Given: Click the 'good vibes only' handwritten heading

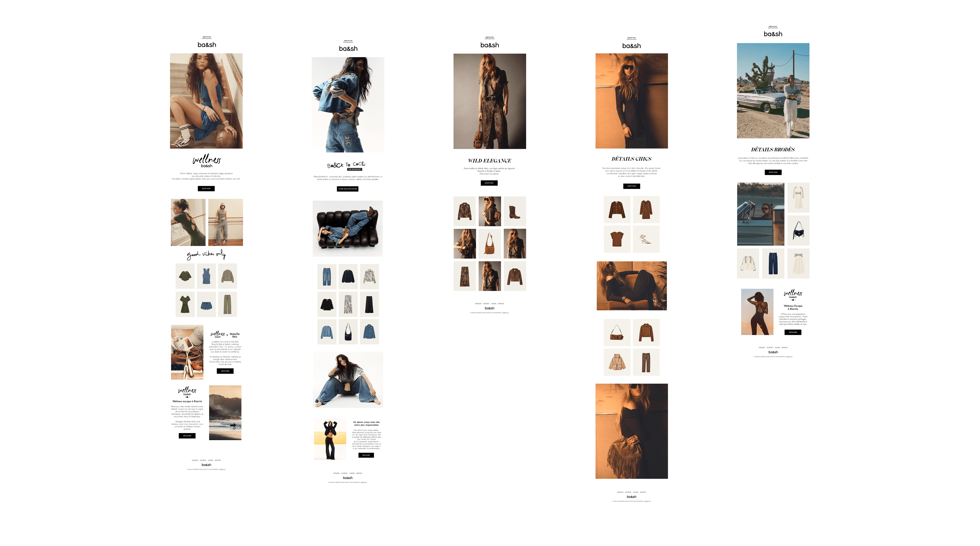Looking at the screenshot, I should click(x=206, y=255).
